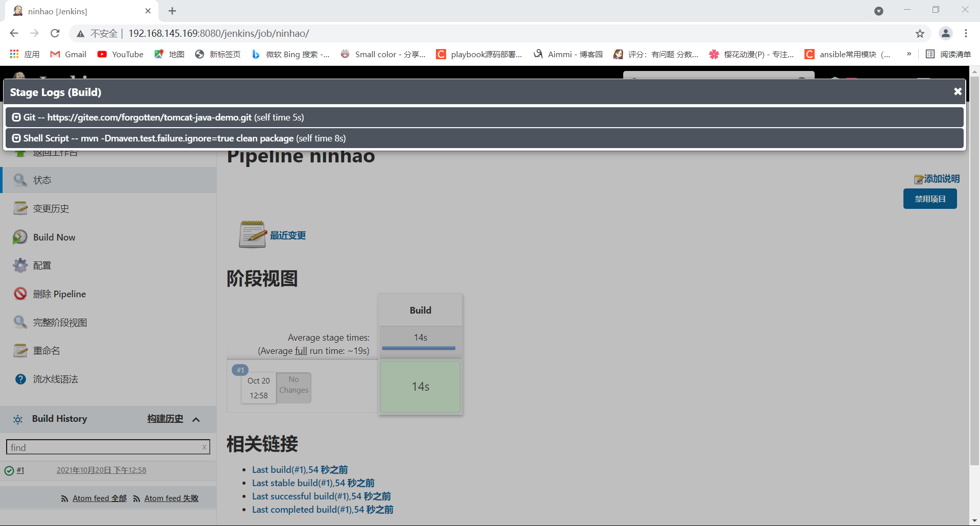The width and height of the screenshot is (980, 526).
Task: Open the 地图 maps bookmark
Action: (169, 54)
